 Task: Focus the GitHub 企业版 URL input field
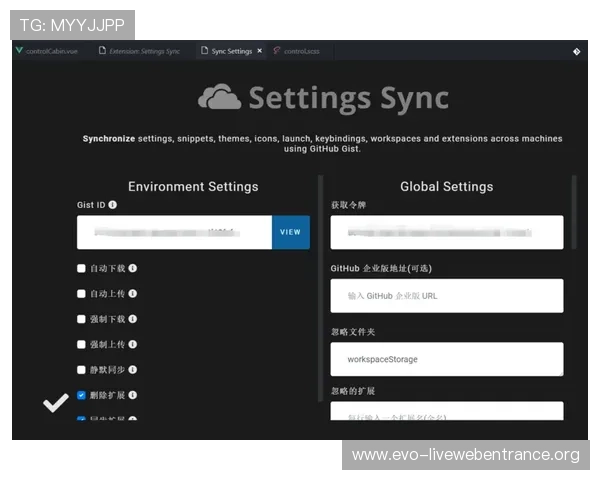(x=447, y=296)
